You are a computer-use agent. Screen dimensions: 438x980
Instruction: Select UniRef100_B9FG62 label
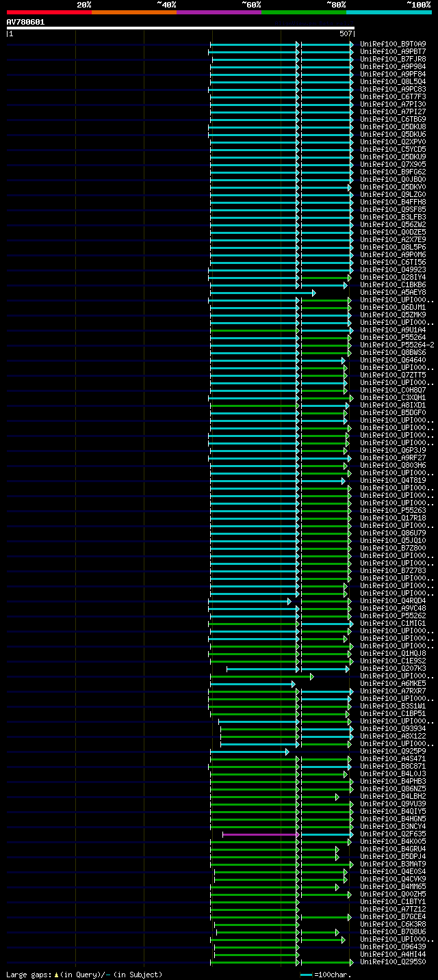tap(393, 172)
